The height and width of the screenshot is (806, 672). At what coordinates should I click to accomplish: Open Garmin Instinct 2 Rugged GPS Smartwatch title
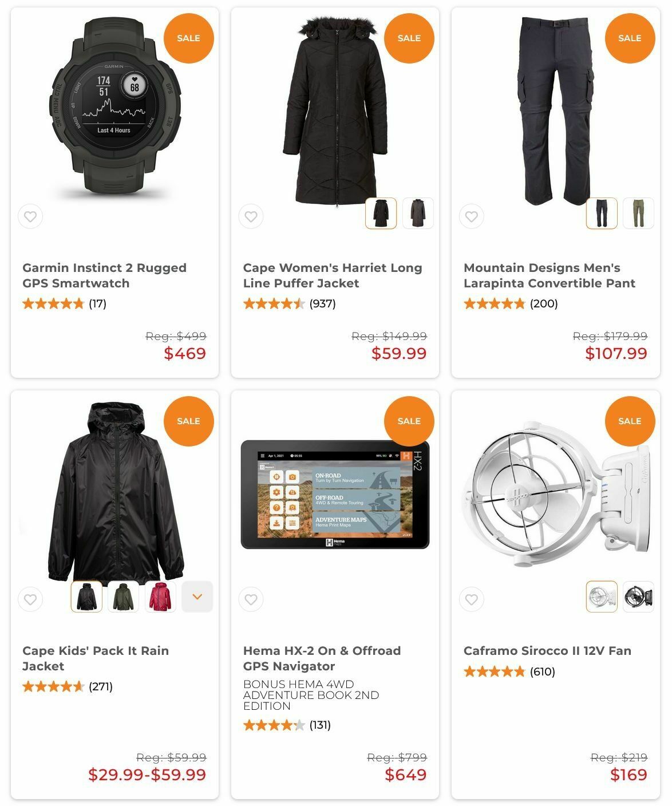104,275
